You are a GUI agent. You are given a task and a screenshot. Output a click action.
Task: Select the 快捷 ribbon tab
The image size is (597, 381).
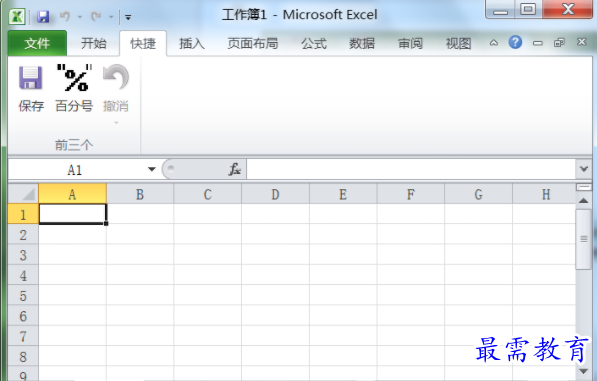pos(143,44)
